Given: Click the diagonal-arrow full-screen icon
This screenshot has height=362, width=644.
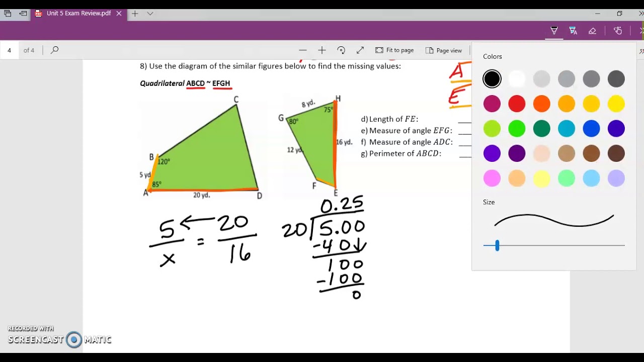Looking at the screenshot, I should [360, 50].
